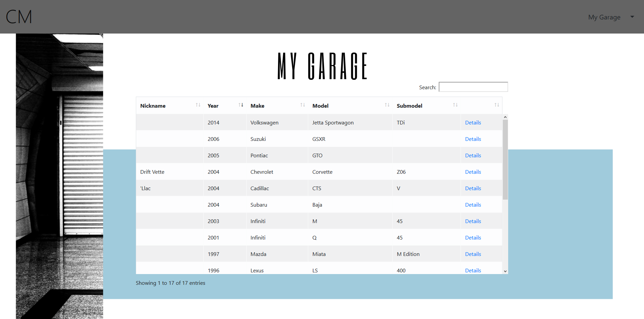Click the Make column header label
644x319 pixels.
tap(257, 106)
